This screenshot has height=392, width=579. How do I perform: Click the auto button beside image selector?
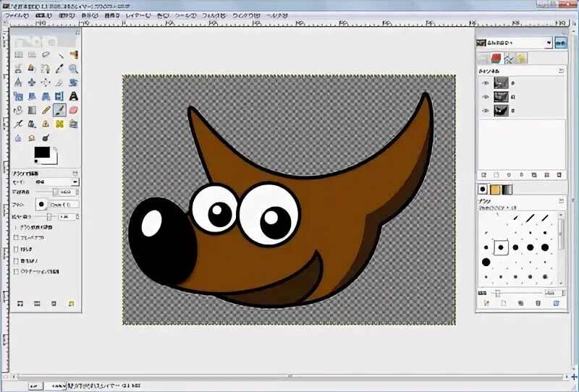(560, 43)
